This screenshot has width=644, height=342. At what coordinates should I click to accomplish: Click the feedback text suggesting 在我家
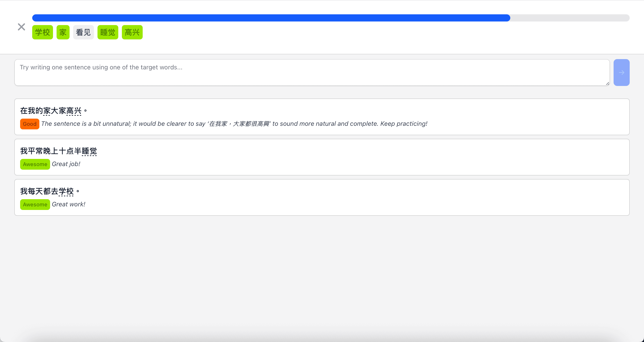click(234, 124)
